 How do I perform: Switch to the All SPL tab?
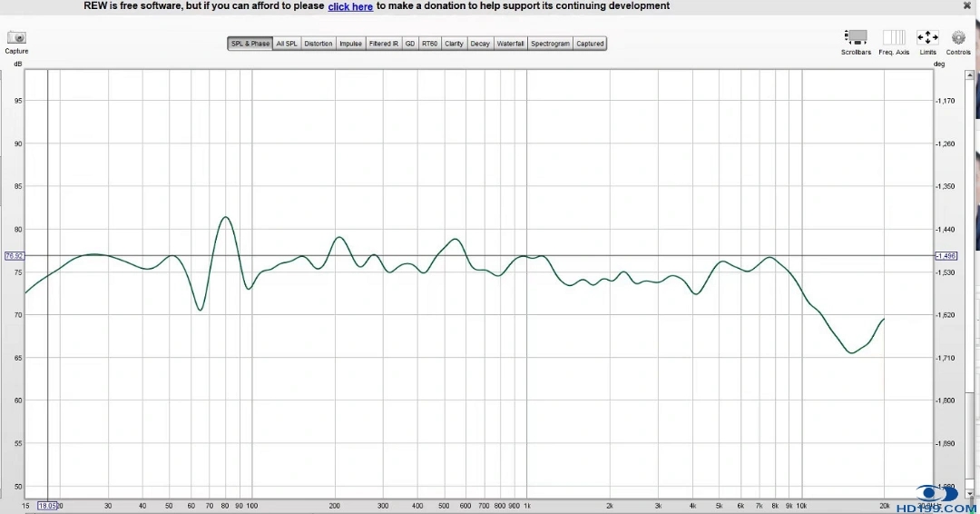287,44
